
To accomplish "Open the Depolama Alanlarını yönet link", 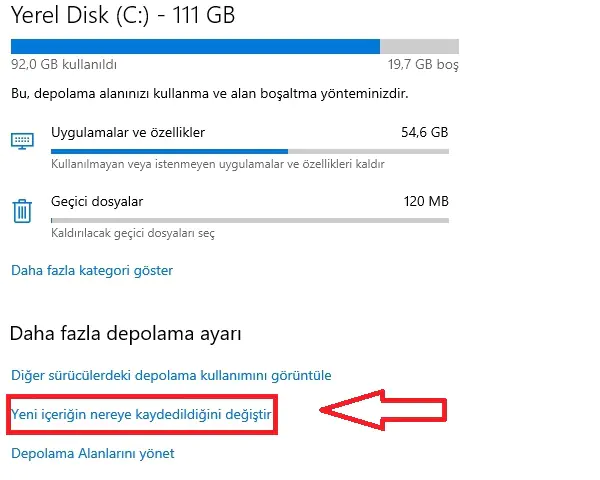I will coord(93,453).
